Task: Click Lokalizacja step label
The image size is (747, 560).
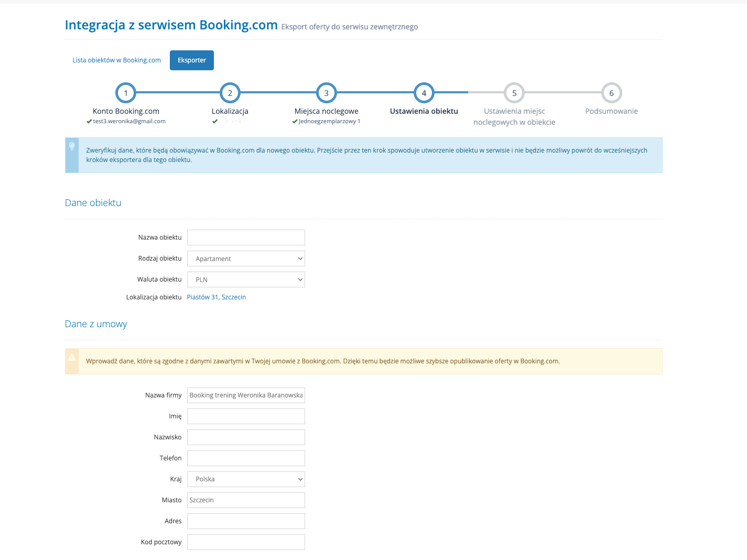Action: pyautogui.click(x=230, y=111)
